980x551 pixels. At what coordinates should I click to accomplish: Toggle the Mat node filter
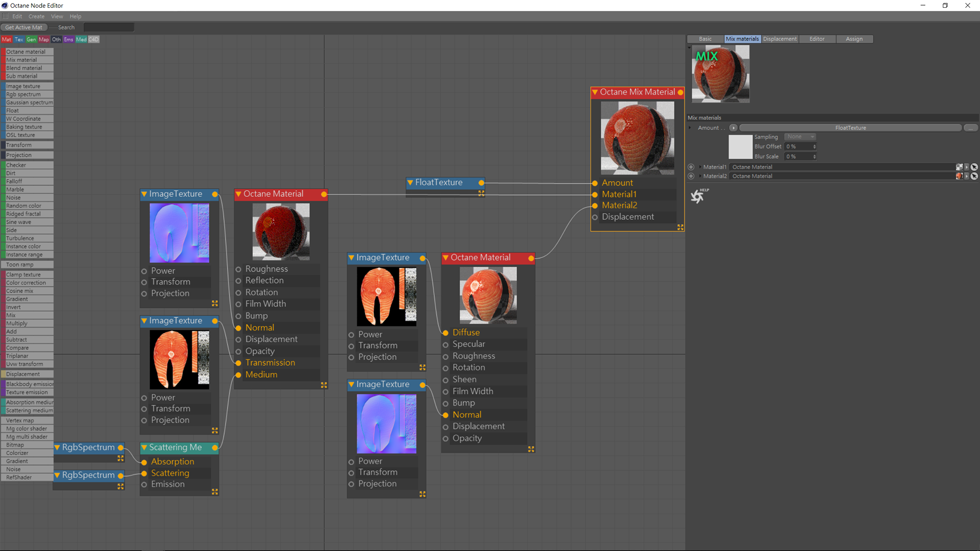tap(7, 39)
